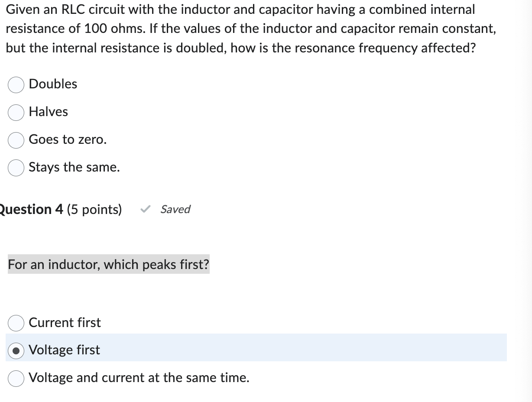Select Current first for Question 4
This screenshot has width=532, height=402.
(64, 323)
